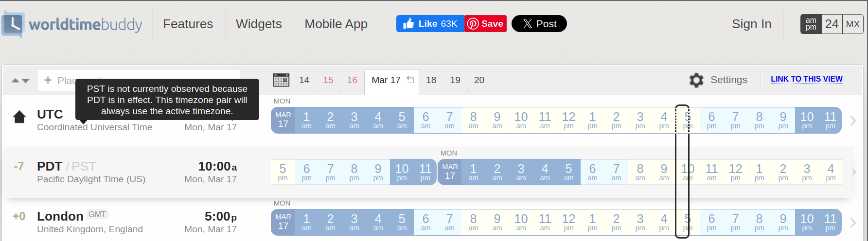Select the MX mixed time format
The height and width of the screenshot is (241, 868).
pos(853,24)
